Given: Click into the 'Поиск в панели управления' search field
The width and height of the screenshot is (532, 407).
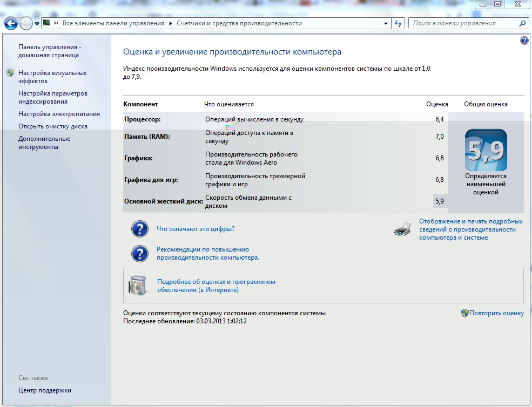Looking at the screenshot, I should [x=462, y=23].
